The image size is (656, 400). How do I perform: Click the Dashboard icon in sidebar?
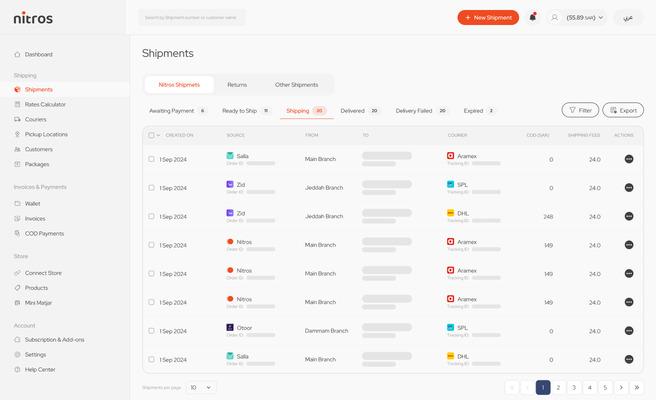pyautogui.click(x=17, y=54)
